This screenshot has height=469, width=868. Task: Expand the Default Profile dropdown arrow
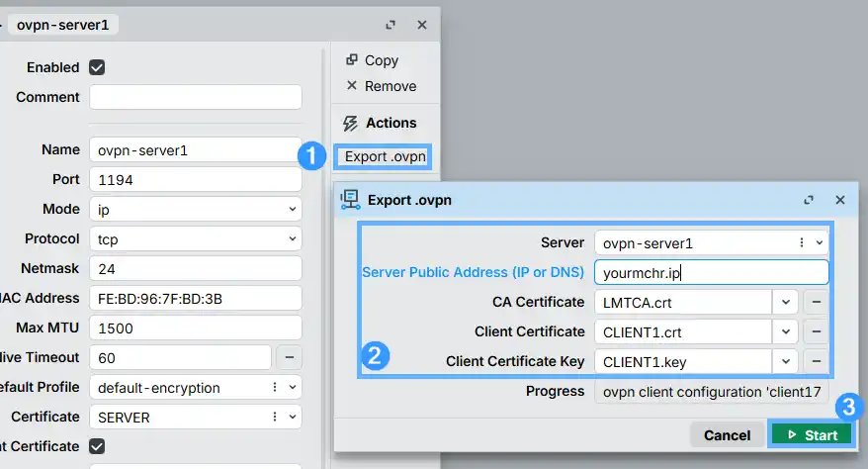click(293, 387)
